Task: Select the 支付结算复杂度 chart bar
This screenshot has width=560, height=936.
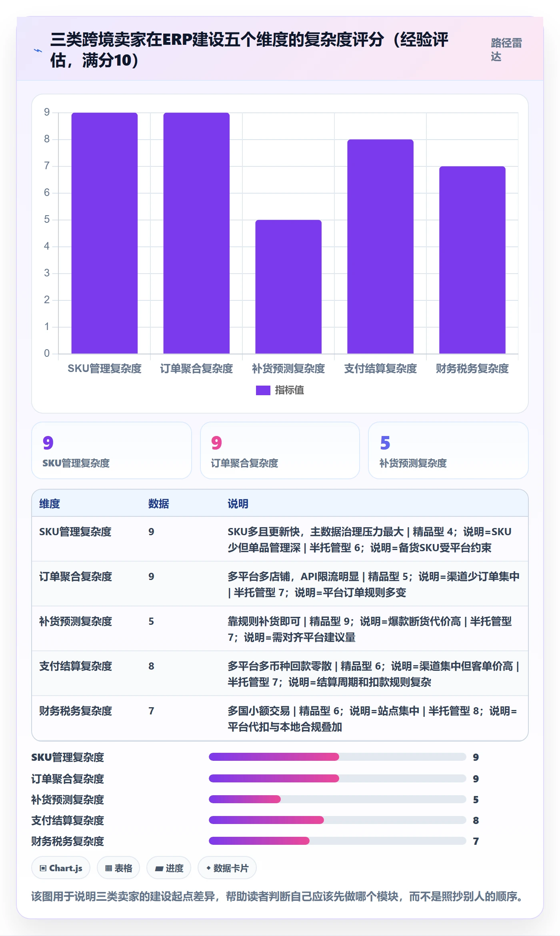Action: 380,246
